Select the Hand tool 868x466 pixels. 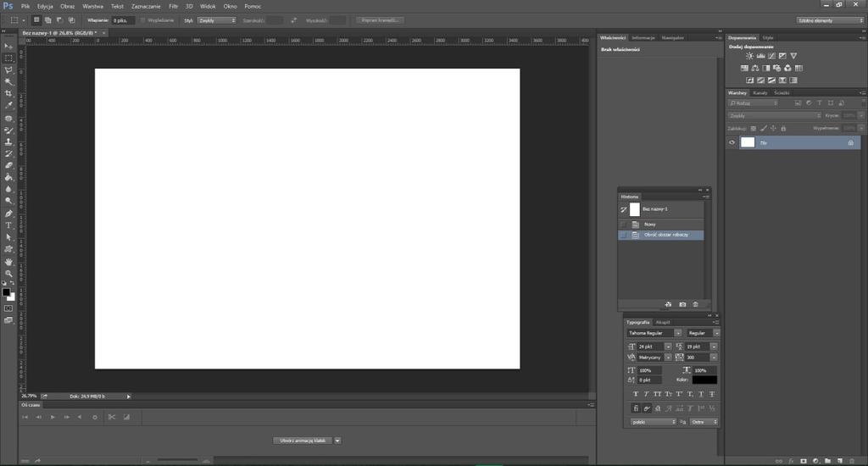click(8, 262)
